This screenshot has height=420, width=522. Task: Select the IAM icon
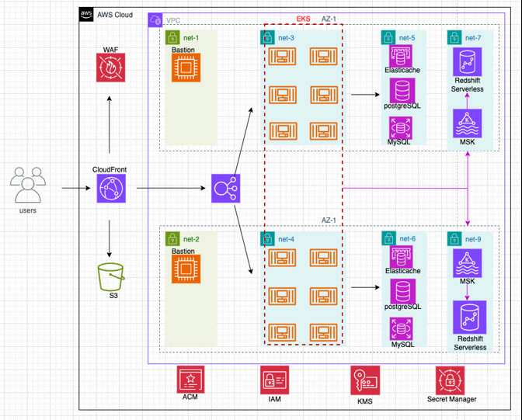(275, 380)
